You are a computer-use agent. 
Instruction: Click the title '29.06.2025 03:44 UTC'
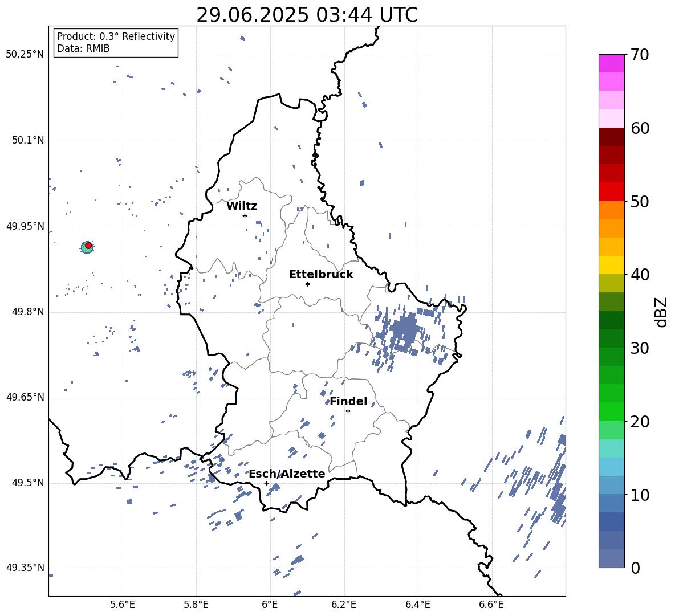pyautogui.click(x=307, y=15)
